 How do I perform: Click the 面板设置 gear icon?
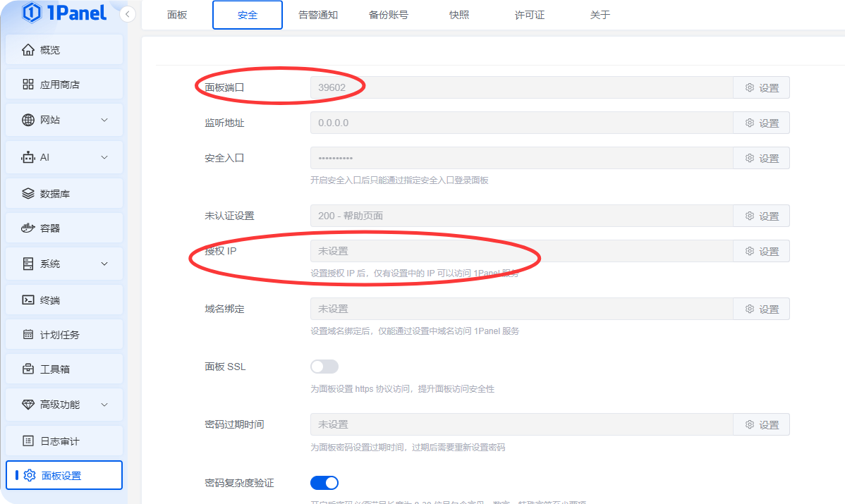pyautogui.click(x=30, y=476)
